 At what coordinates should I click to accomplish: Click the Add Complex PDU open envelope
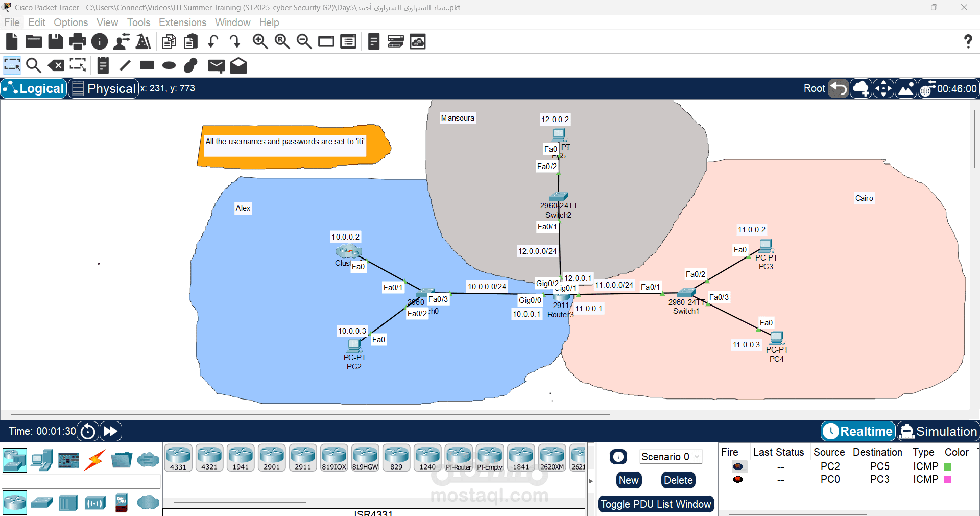[x=238, y=65]
